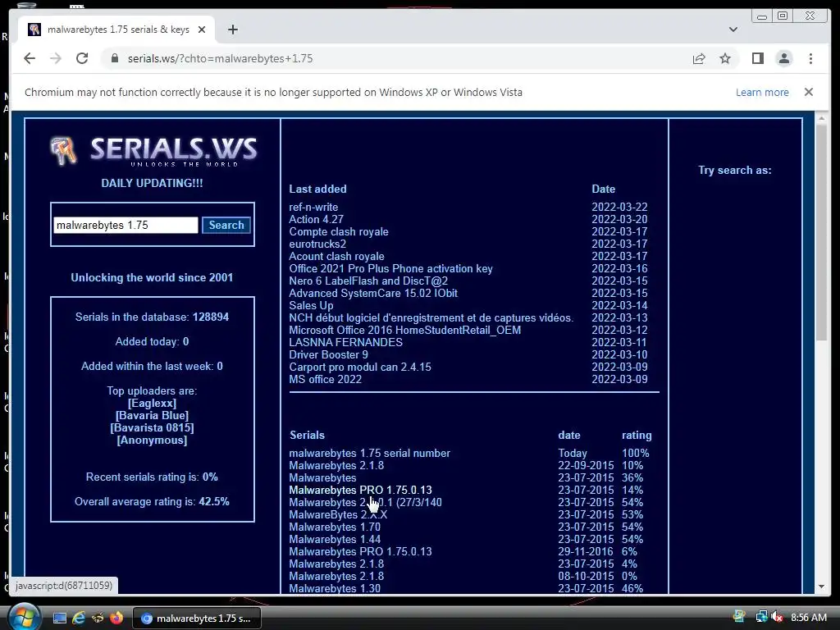
Task: Click the forward navigation arrow
Action: coord(56,58)
